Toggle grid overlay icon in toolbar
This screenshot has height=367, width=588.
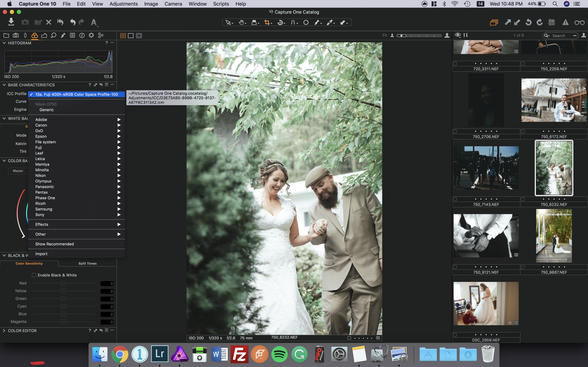[552, 22]
